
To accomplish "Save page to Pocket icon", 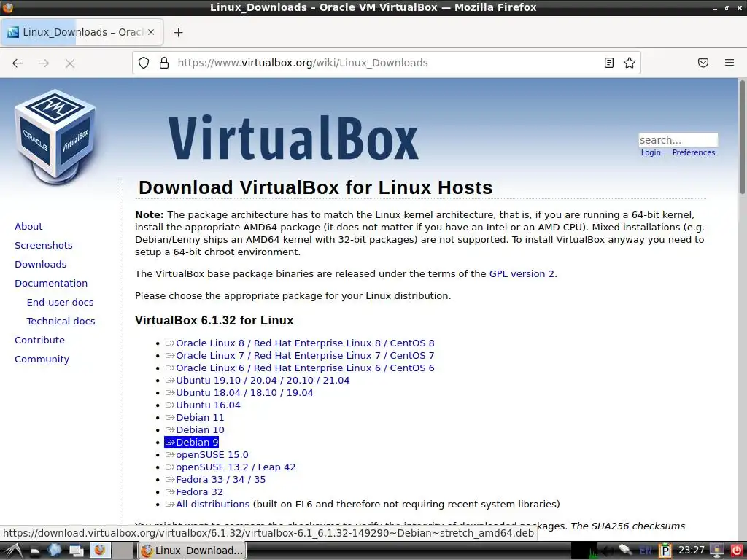I will tap(703, 63).
